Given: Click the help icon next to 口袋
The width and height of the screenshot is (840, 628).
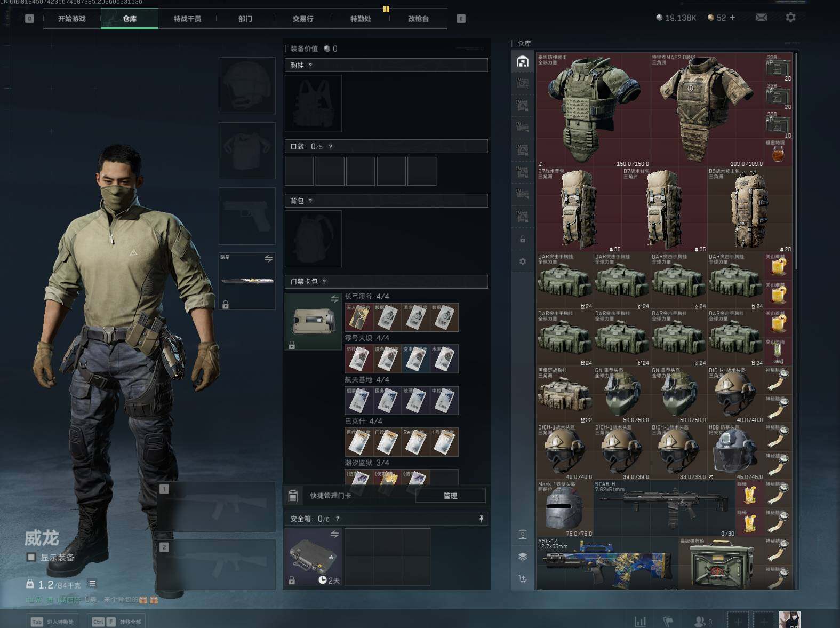Looking at the screenshot, I should coord(331,146).
